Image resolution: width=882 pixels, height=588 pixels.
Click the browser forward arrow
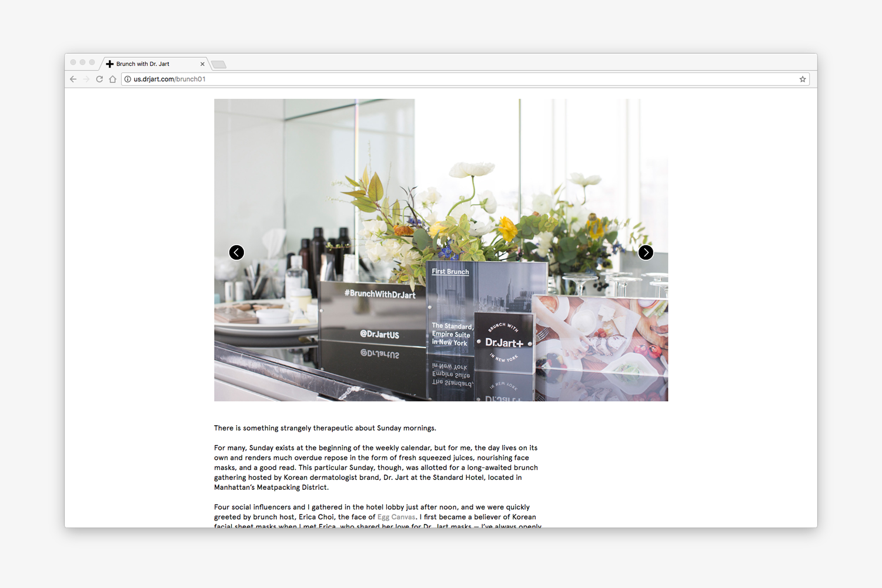point(86,79)
